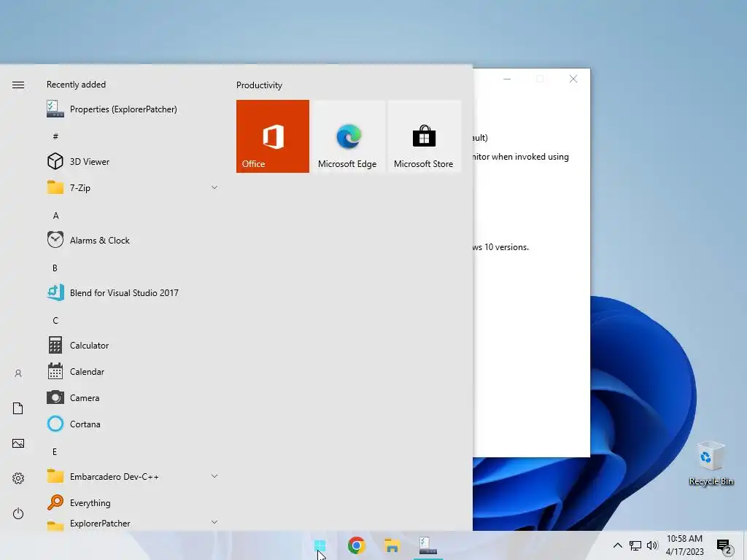The image size is (747, 560).
Task: Click the Start button on taskbar
Action: pos(320,545)
